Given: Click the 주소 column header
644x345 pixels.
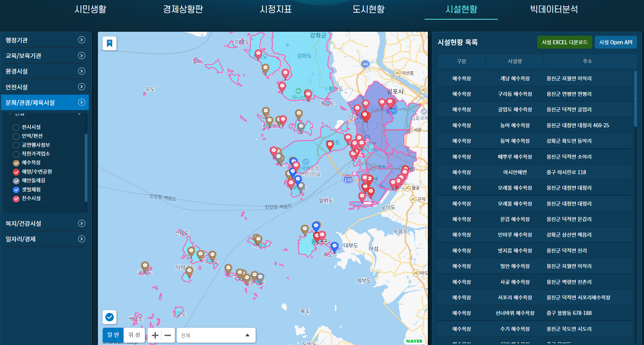Looking at the screenshot, I should point(587,61).
